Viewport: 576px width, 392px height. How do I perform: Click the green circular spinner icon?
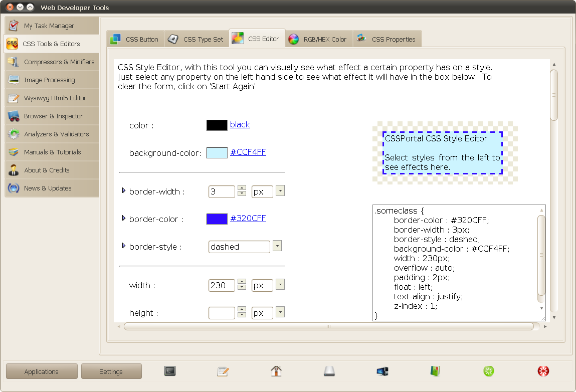tap(489, 371)
